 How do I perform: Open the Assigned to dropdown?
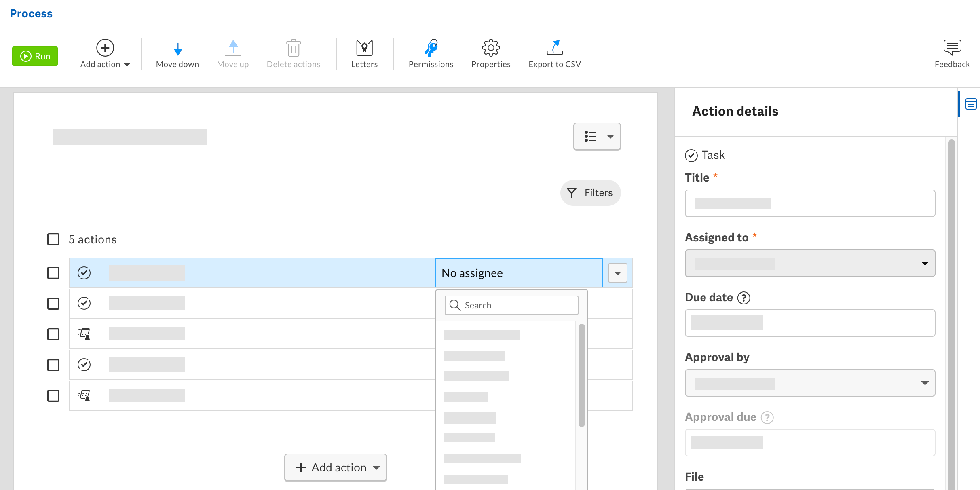(x=925, y=263)
